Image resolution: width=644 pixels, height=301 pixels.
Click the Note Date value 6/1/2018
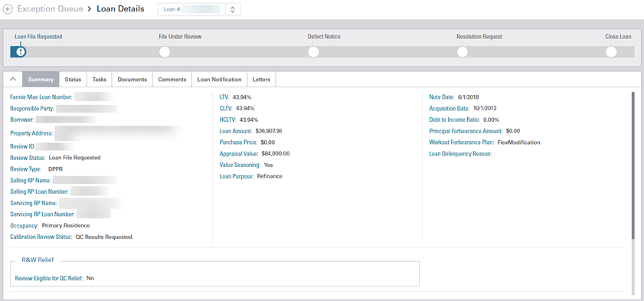point(469,97)
